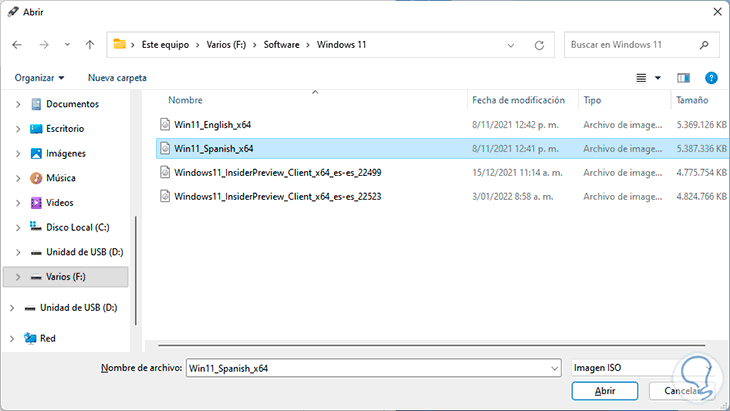Select the InsiderPreview es-es_22523 file
730x411 pixels.
277,196
